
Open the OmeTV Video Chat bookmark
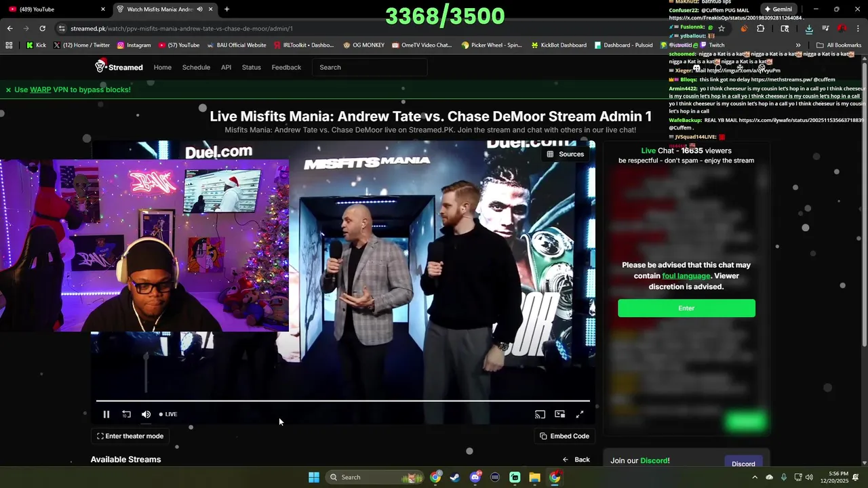pos(421,45)
